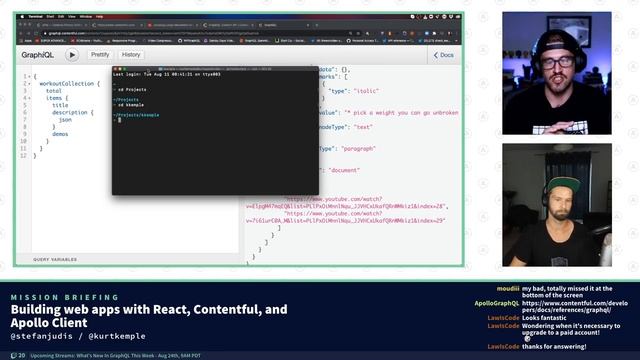Click the terminal 'Last login' line
The image size is (640, 360).
(167, 75)
